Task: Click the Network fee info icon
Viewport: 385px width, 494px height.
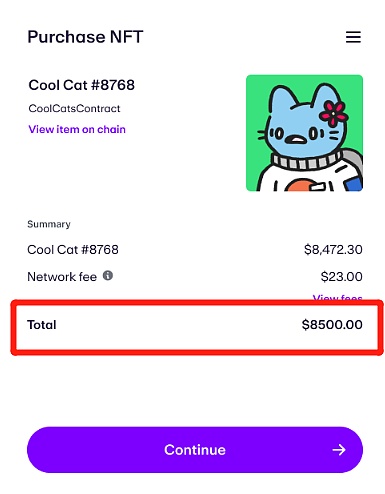Action: (x=107, y=276)
